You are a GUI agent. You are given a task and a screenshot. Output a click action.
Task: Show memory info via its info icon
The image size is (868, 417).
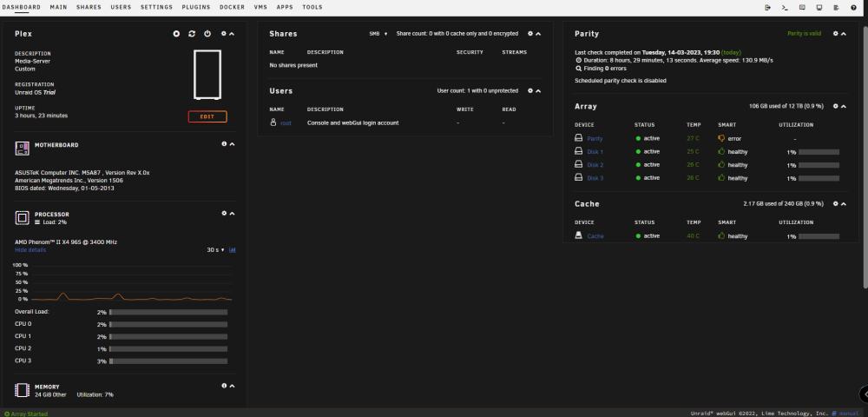(224, 386)
